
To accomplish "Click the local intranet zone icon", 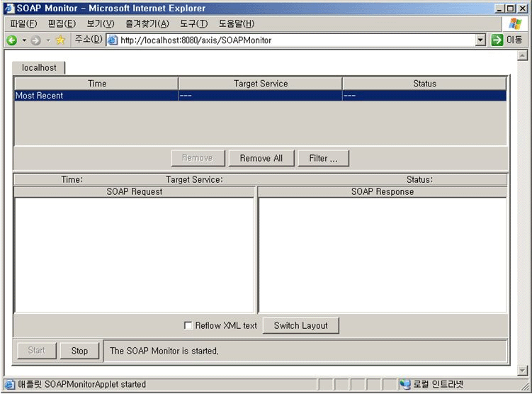I will tap(404, 384).
